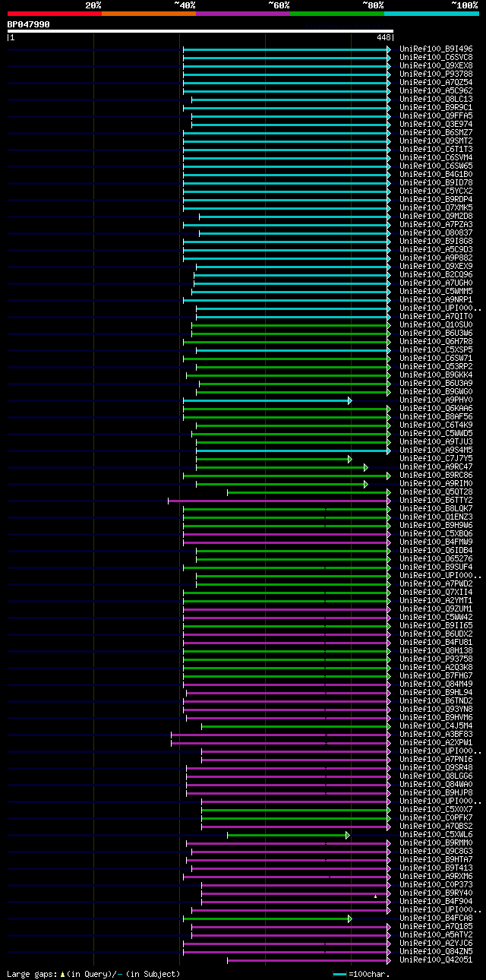
Task: Select the UniRef100_C5XWL6 entry
Action: tap(436, 834)
